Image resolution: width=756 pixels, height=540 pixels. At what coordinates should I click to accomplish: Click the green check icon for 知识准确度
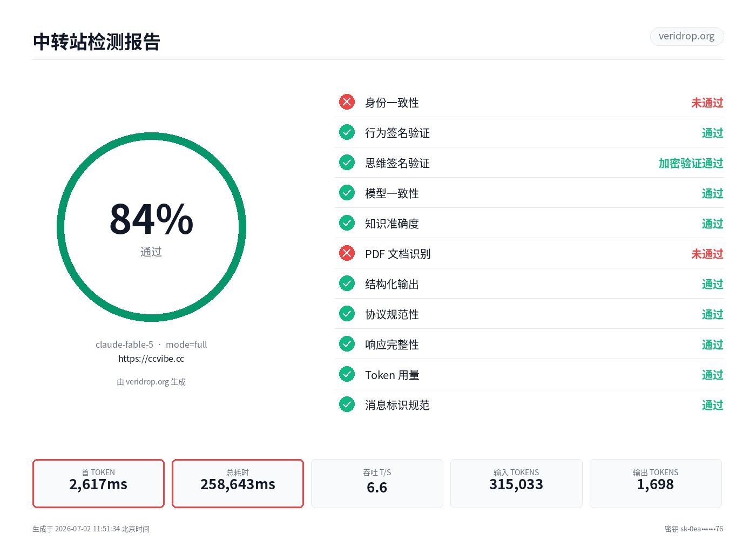(x=347, y=223)
